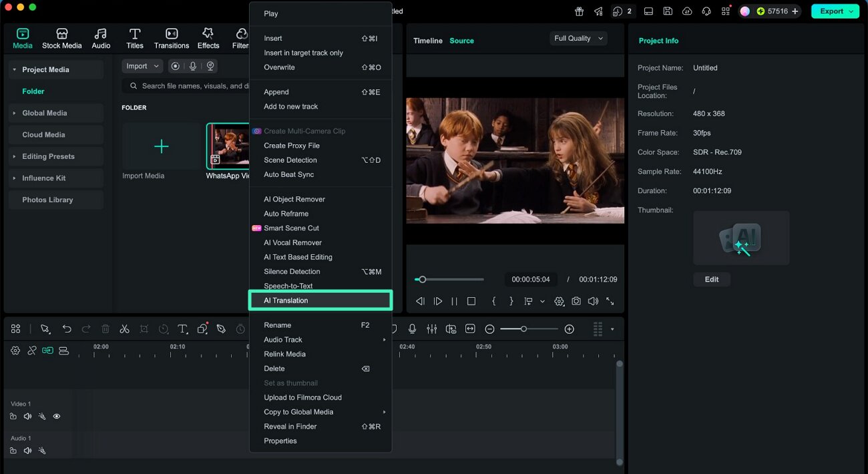Click the audio mixer icon in timeline toolbar
The image size is (868, 474).
pos(432,329)
